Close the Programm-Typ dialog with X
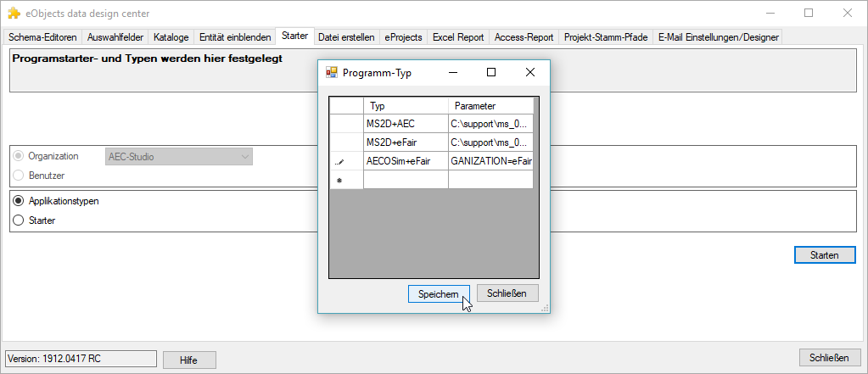Viewport: 868px width, 374px height. pos(529,72)
